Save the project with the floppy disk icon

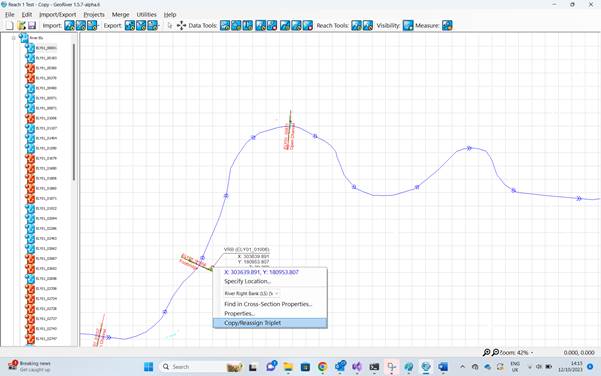pos(32,26)
